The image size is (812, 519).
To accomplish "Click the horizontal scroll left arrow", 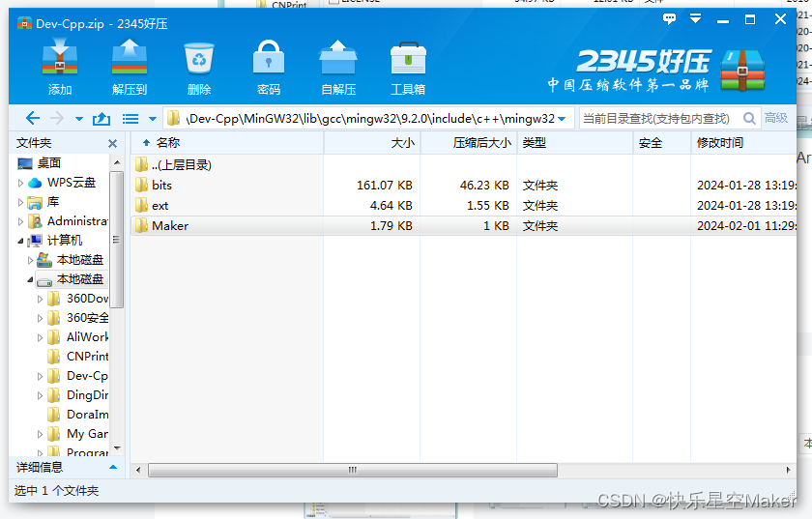I will [x=138, y=471].
